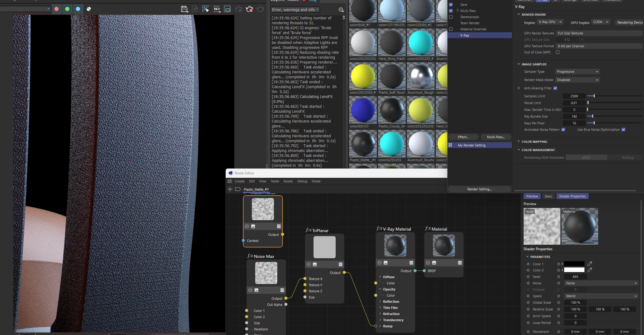Open the Node Editor hamburger menu
644x335 pixels.
click(230, 181)
